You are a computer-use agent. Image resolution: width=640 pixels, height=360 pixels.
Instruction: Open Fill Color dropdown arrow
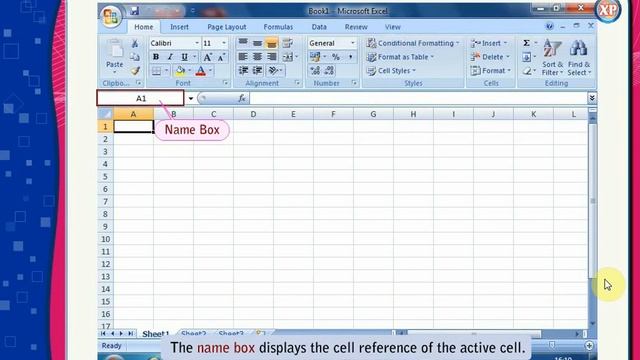click(x=189, y=71)
